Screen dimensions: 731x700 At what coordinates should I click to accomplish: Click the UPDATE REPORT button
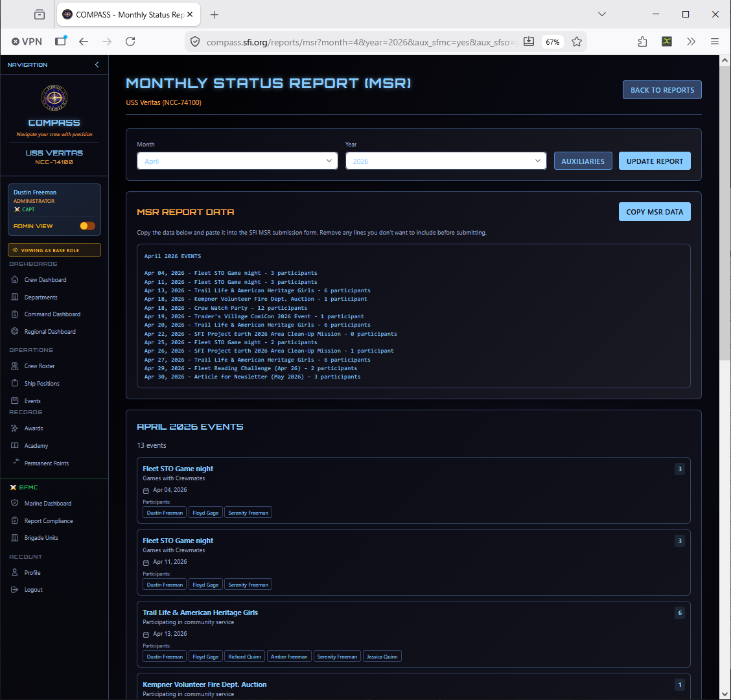pos(655,161)
